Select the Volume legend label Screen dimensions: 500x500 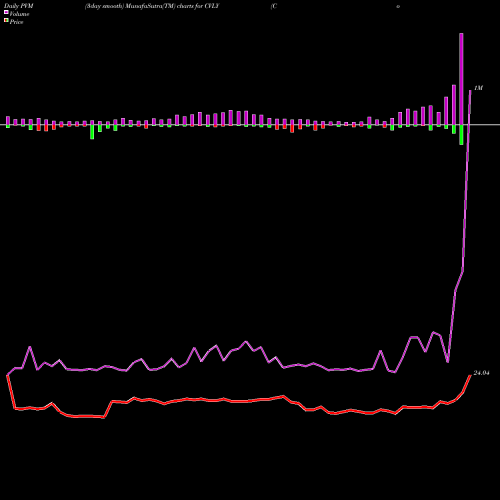pyautogui.click(x=19, y=14)
